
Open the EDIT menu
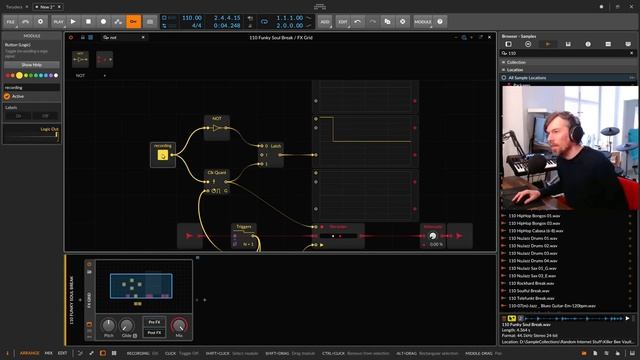click(x=343, y=22)
